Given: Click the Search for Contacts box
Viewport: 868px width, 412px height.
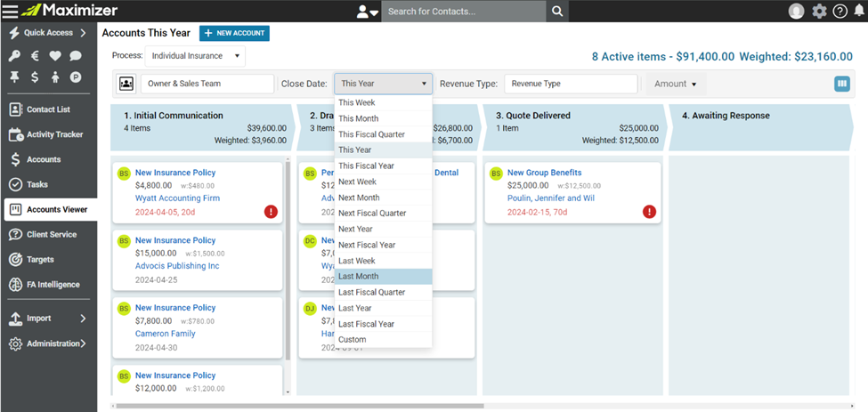Looking at the screenshot, I should pyautogui.click(x=464, y=11).
